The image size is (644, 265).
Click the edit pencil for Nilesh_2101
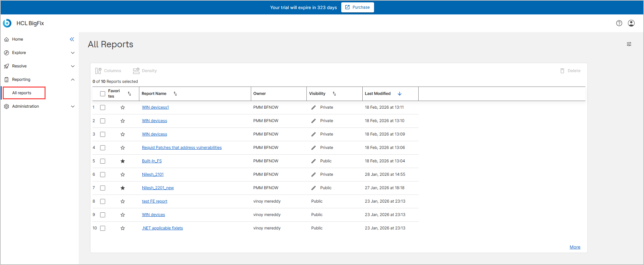[313, 175]
